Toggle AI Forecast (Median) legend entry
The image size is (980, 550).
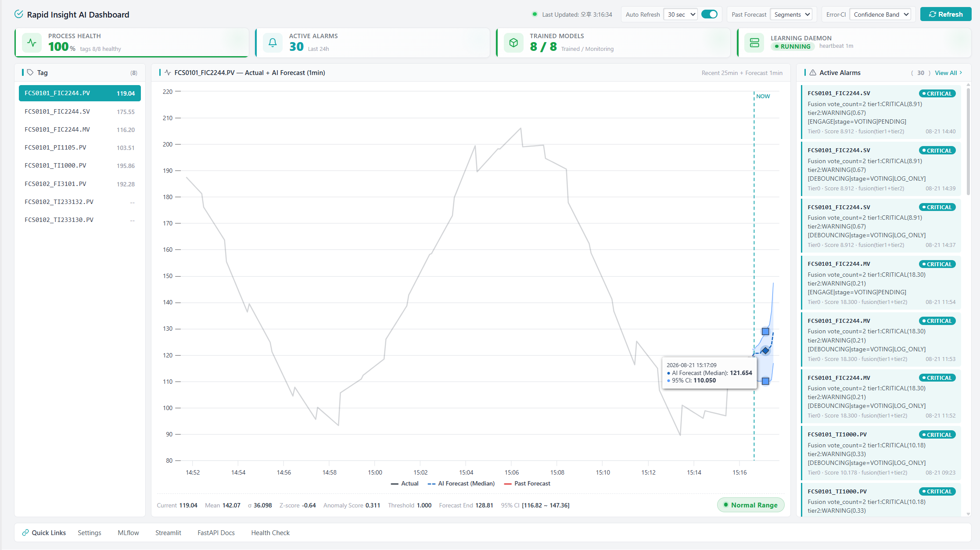click(x=461, y=483)
